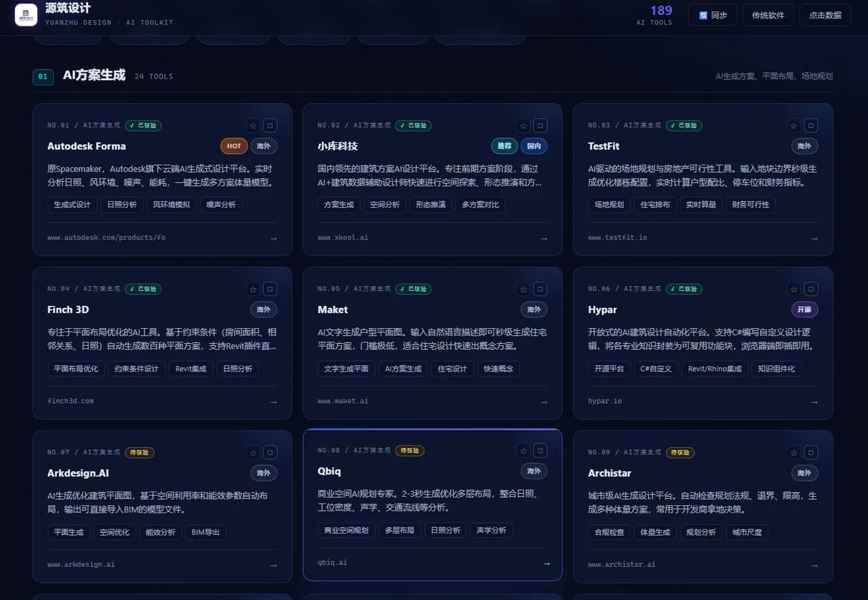Image resolution: width=868 pixels, height=600 pixels.
Task: Check the Qbiq card's square box
Action: tap(540, 450)
